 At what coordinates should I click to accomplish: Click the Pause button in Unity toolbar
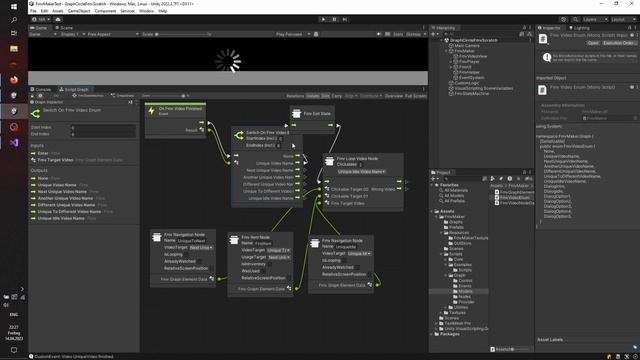(x=334, y=19)
